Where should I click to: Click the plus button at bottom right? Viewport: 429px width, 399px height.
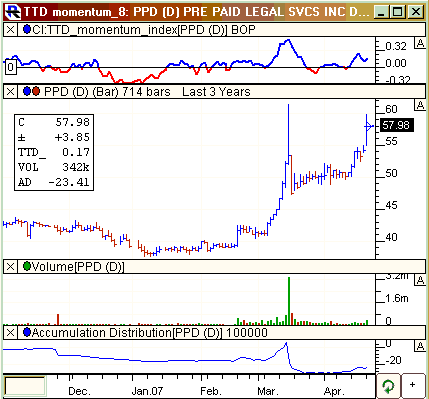coord(413,386)
